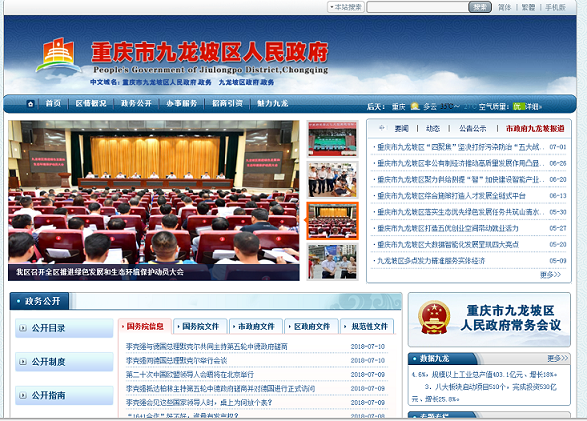
Task: Click the district government logo emblem
Action: 58,55
